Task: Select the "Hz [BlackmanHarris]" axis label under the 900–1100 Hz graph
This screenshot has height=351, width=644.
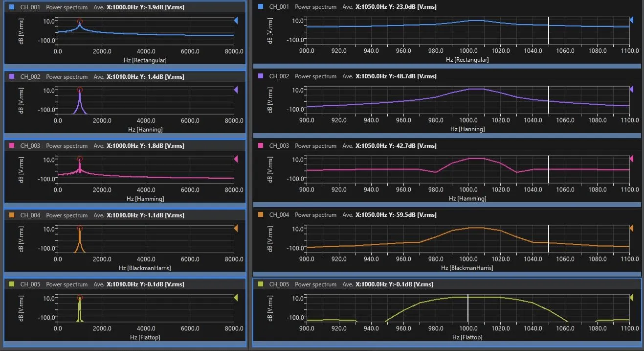Action: pyautogui.click(x=467, y=268)
